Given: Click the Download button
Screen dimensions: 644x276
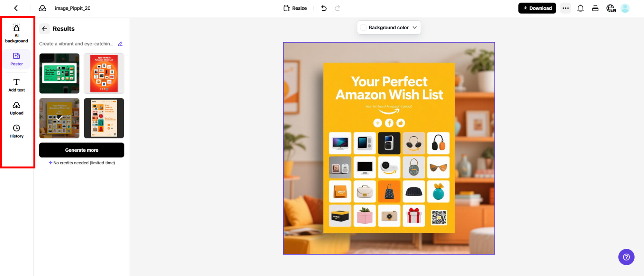Looking at the screenshot, I should (x=537, y=8).
